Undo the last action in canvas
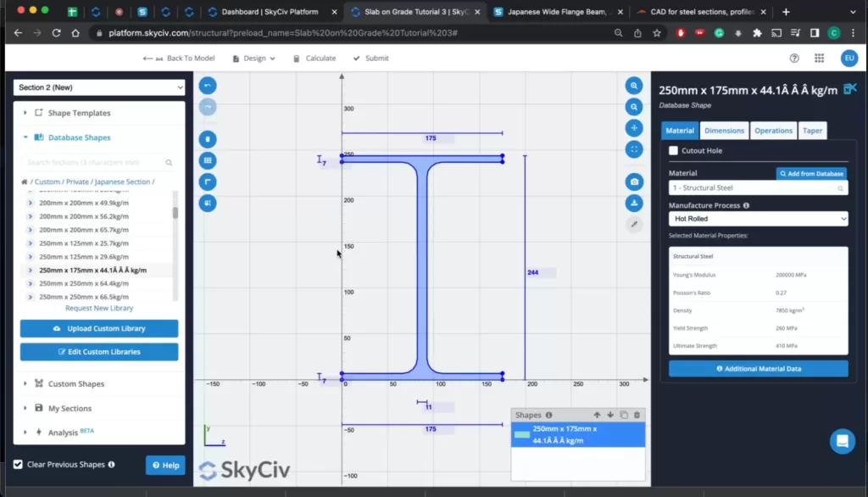This screenshot has width=868, height=497. pyautogui.click(x=208, y=86)
